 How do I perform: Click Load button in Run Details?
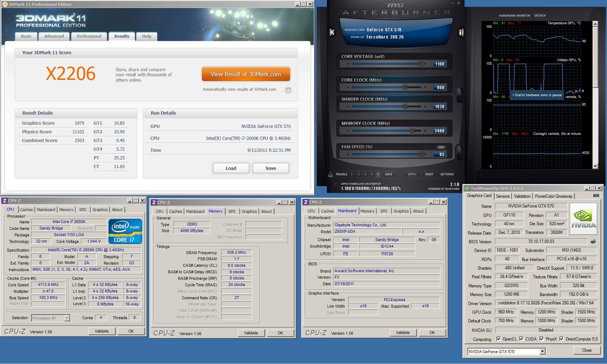(x=231, y=168)
